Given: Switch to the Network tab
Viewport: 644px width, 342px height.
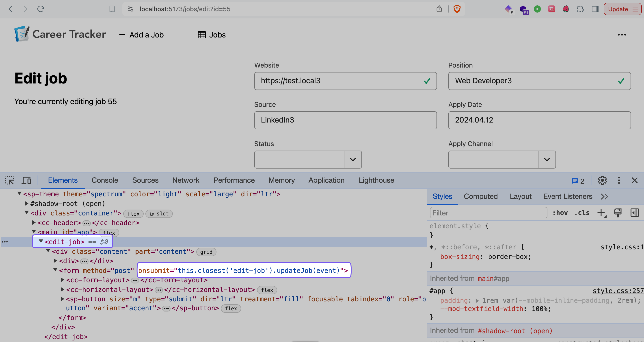Looking at the screenshot, I should [x=186, y=180].
